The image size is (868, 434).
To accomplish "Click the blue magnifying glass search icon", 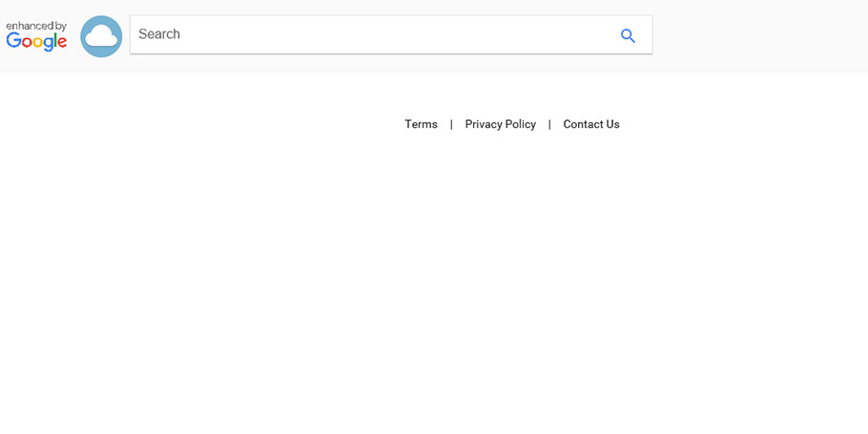I will point(628,36).
